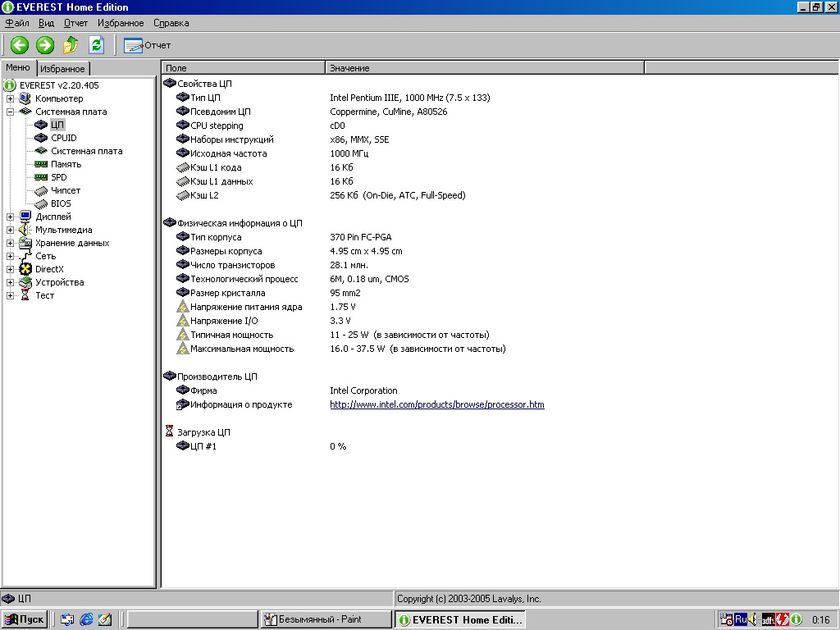Click the Напряжение питания ядра warning icon
This screenshot has height=630, width=840.
pyautogui.click(x=183, y=307)
